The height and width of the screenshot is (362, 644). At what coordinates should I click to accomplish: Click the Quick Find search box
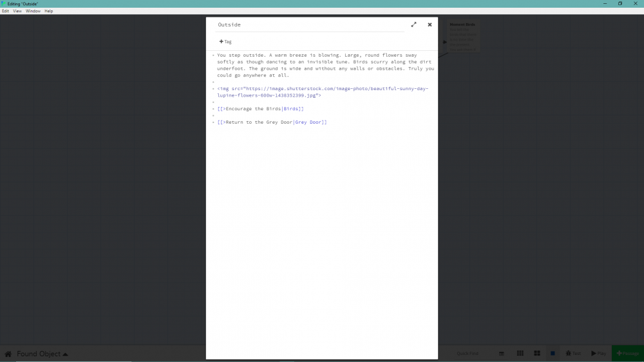[473, 354]
